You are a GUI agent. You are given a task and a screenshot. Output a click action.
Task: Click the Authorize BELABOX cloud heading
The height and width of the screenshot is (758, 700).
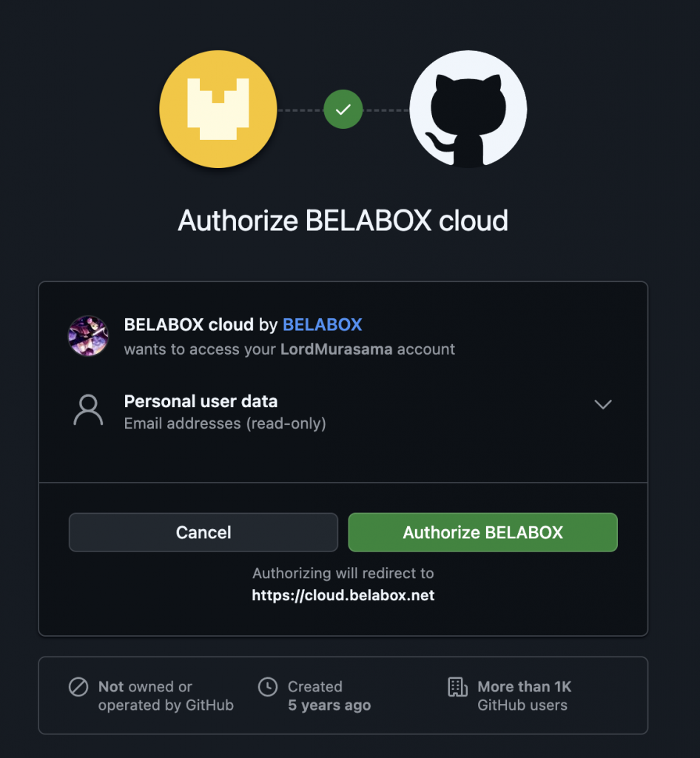pos(343,221)
